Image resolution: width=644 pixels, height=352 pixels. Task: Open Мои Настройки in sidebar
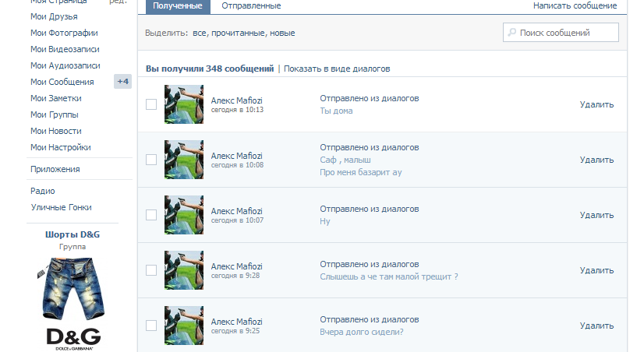click(x=60, y=147)
